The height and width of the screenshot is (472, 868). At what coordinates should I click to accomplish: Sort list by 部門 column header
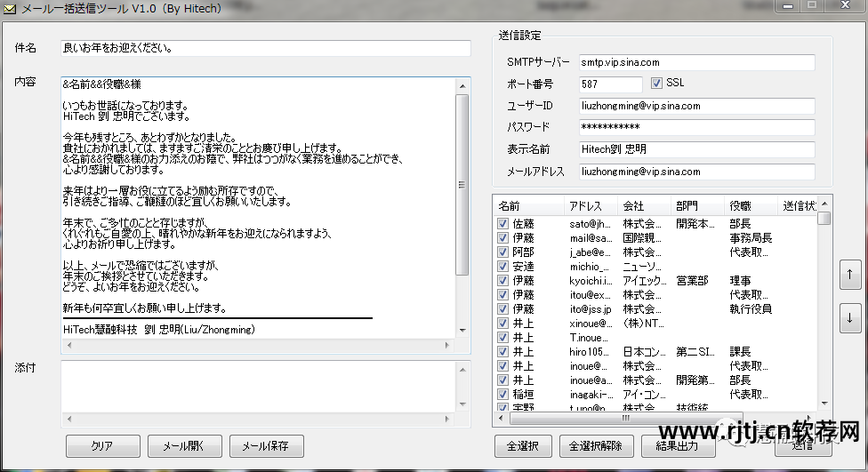[x=697, y=206]
